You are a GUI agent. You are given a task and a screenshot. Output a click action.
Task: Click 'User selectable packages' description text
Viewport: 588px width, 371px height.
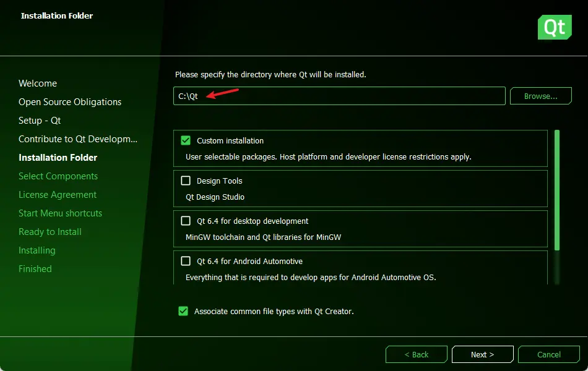(x=329, y=157)
